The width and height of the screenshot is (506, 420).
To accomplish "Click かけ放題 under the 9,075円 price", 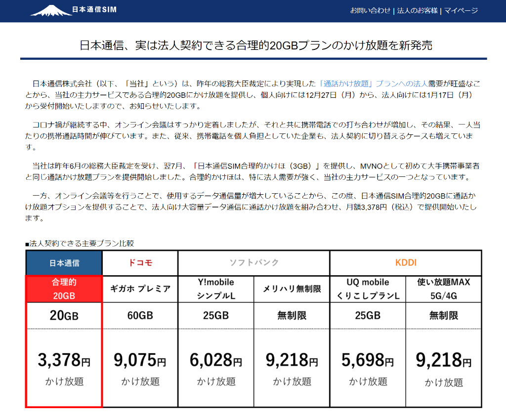I will (x=140, y=381).
